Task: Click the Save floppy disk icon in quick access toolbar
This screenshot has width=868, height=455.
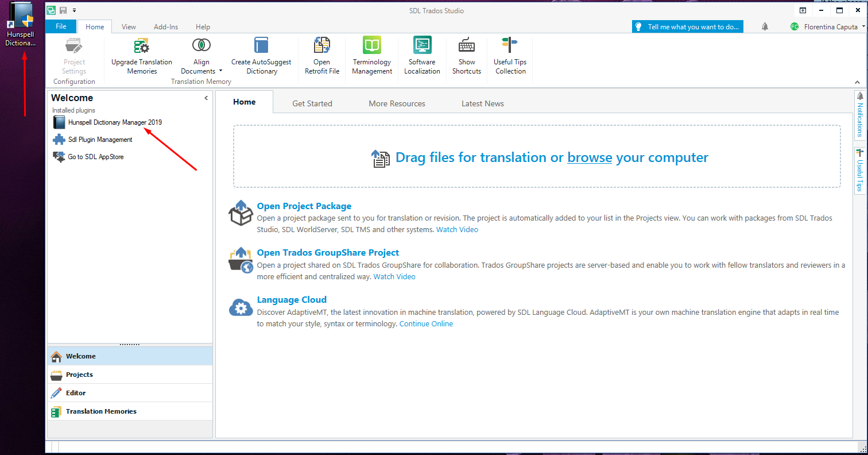Action: click(x=63, y=10)
